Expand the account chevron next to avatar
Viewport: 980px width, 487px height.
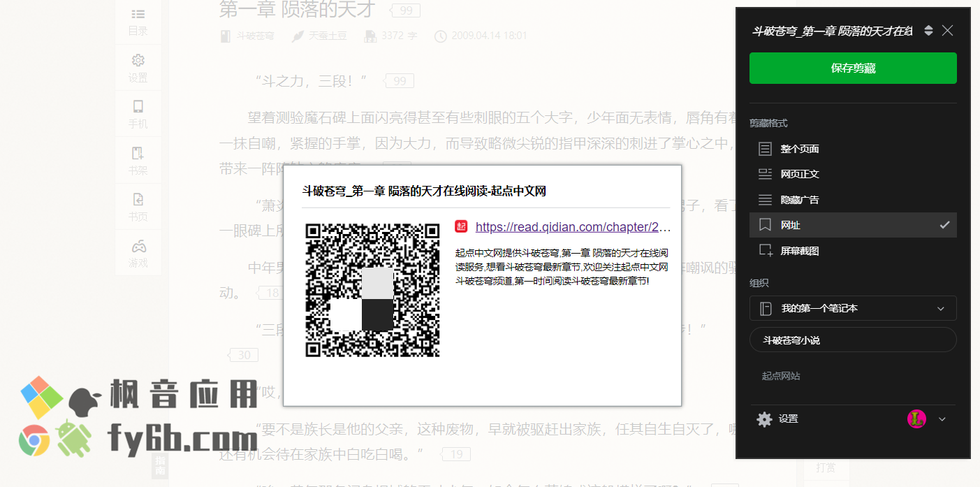[942, 419]
